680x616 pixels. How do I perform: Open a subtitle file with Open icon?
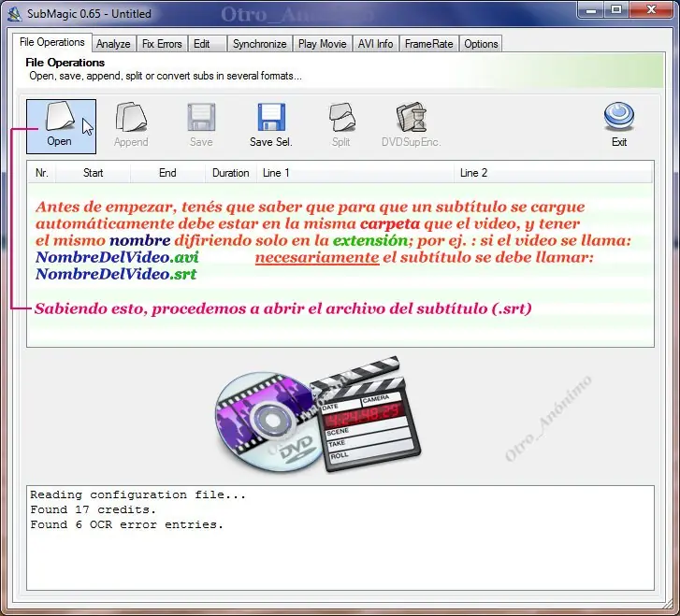coord(60,116)
